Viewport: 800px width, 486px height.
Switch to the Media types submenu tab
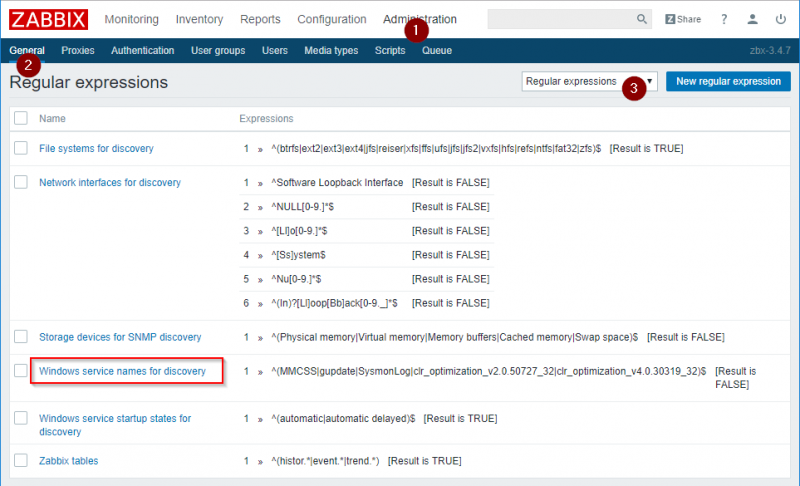click(x=331, y=50)
